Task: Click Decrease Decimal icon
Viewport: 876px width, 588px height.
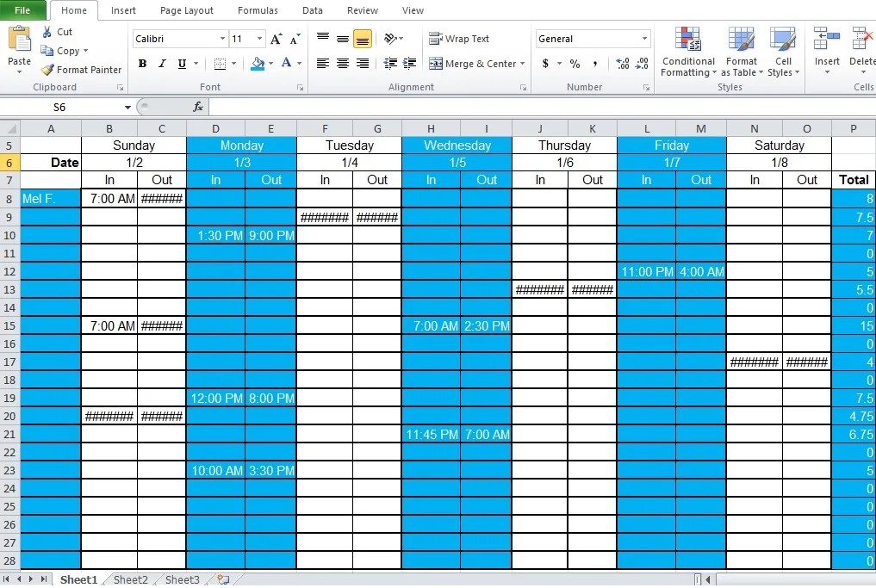Action: pos(642,64)
